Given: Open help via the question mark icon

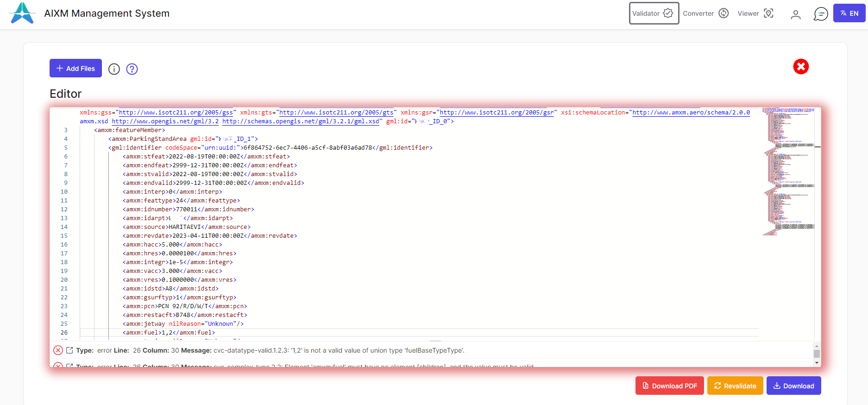Looking at the screenshot, I should (x=132, y=69).
